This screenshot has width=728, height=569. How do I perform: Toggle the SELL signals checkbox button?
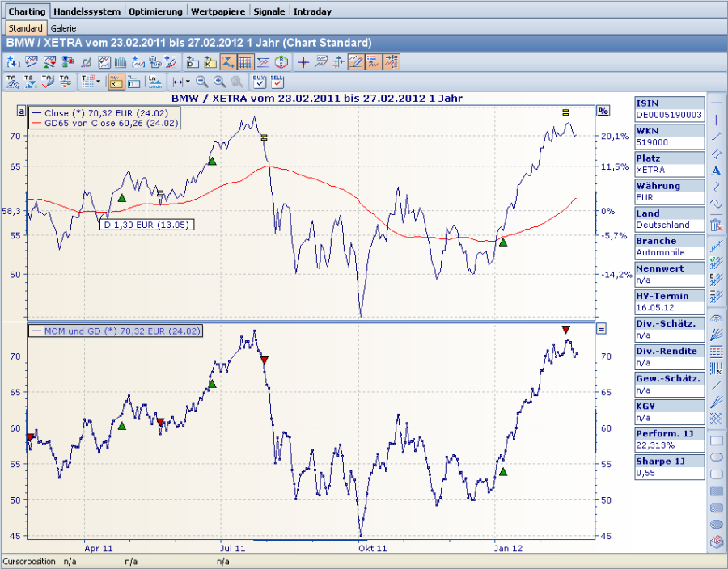[x=277, y=81]
